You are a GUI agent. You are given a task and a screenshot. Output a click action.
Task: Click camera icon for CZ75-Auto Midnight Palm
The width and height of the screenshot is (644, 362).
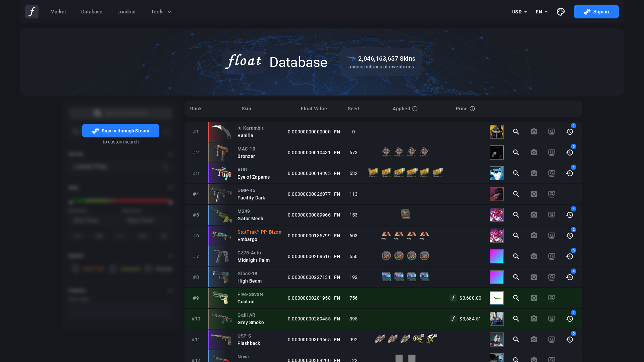click(x=534, y=256)
